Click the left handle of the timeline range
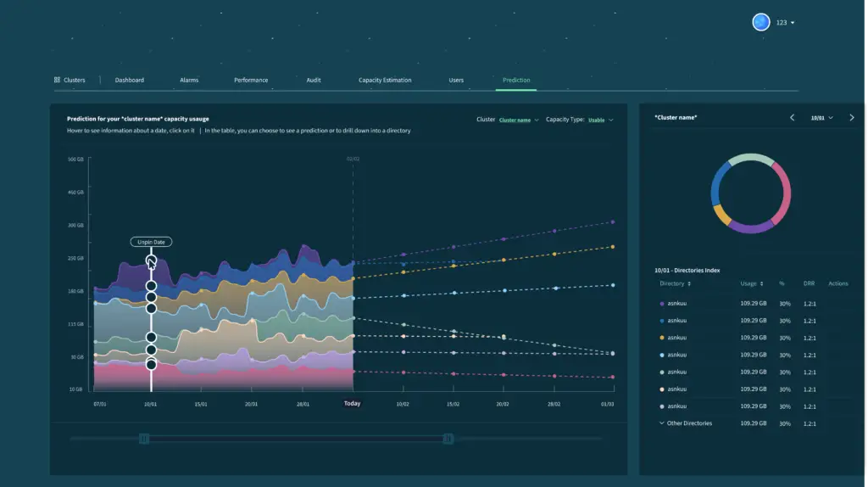This screenshot has height=487, width=868. 144,439
